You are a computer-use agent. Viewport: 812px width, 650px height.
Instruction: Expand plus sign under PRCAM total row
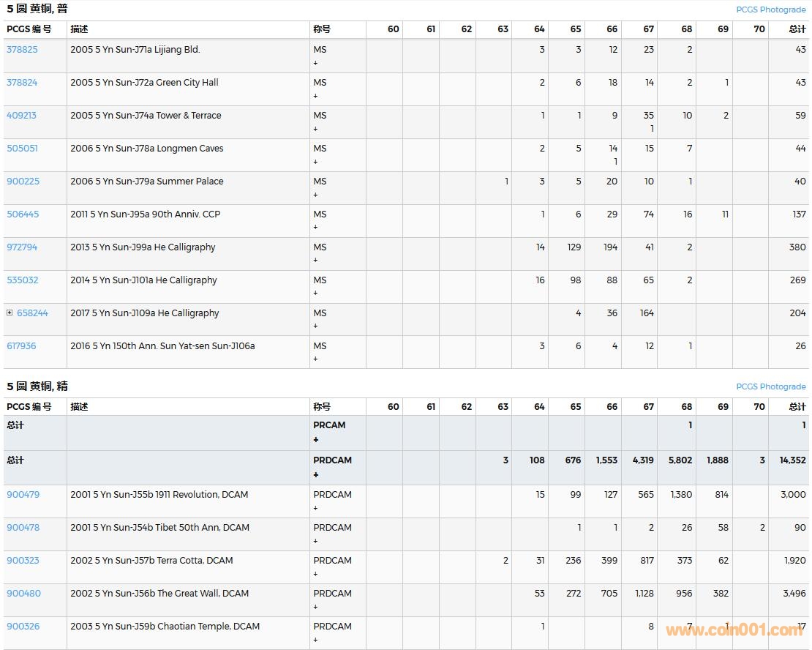tap(316, 439)
